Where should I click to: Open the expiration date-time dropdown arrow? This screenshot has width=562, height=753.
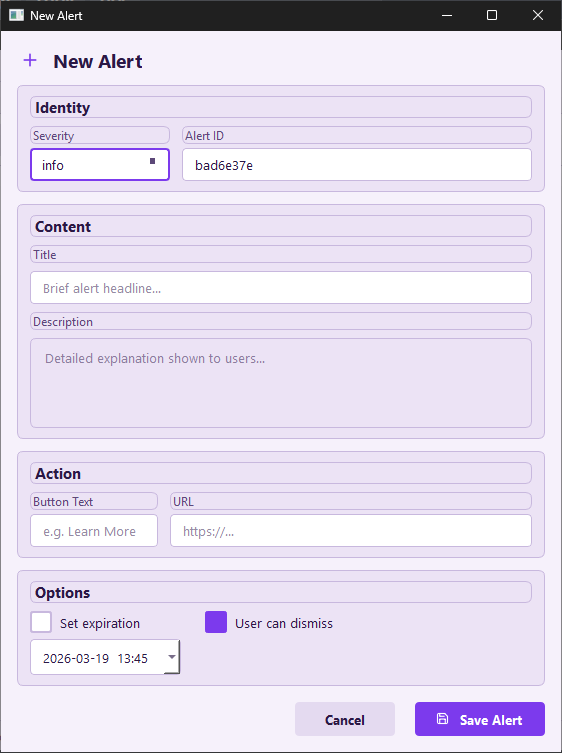(171, 657)
